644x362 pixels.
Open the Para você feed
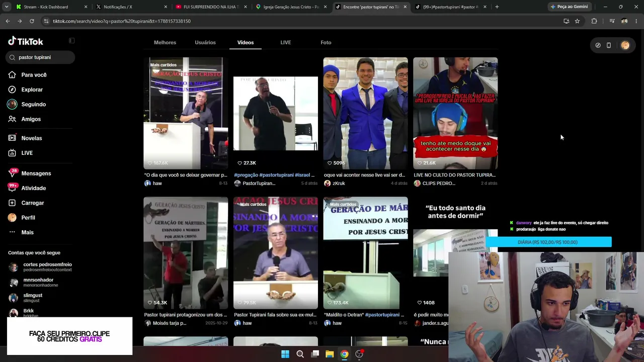click(x=34, y=75)
